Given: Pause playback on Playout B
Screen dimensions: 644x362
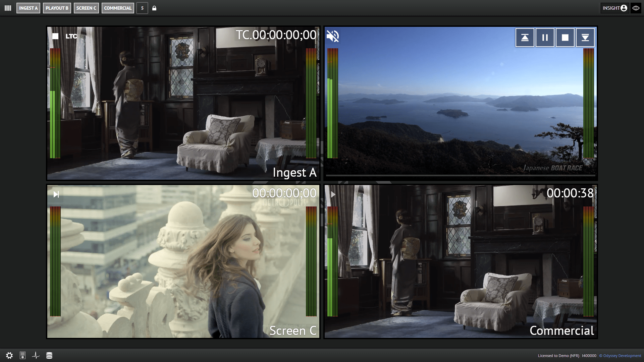Looking at the screenshot, I should point(545,38).
